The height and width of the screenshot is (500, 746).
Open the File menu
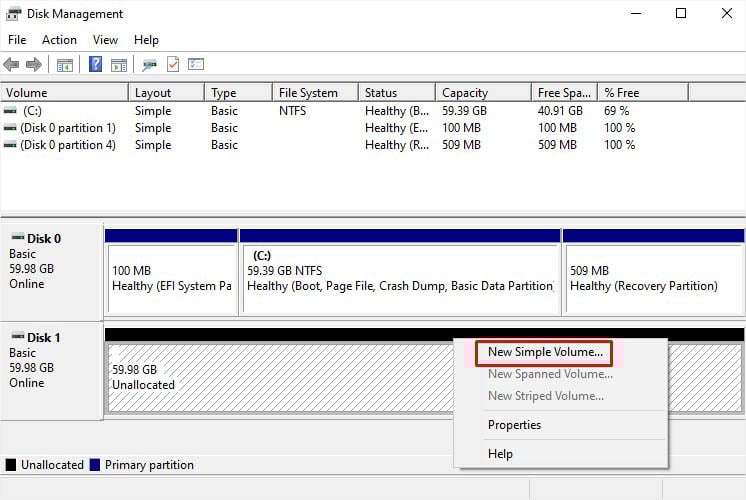[17, 40]
